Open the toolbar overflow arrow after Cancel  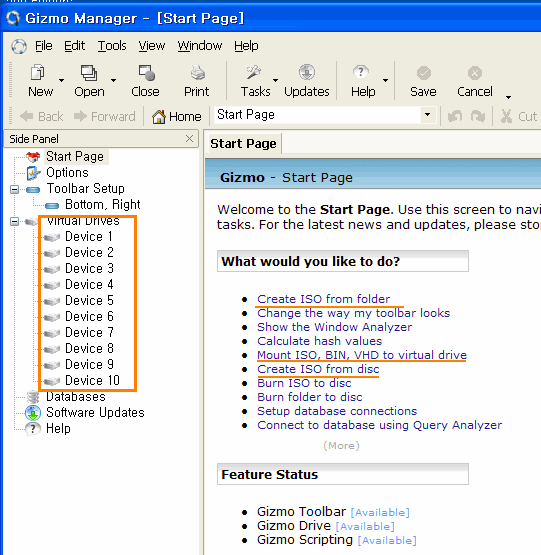(508, 97)
